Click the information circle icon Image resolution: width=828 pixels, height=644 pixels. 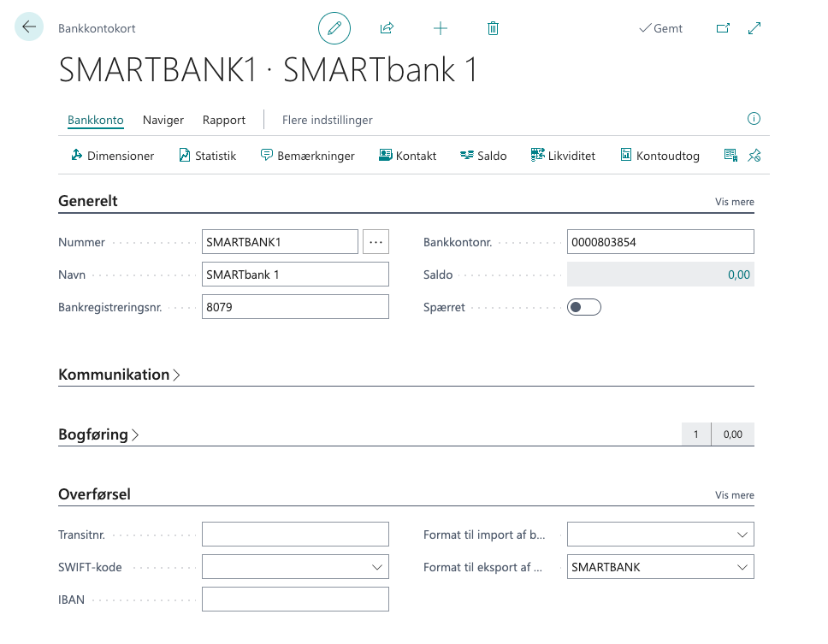point(754,119)
